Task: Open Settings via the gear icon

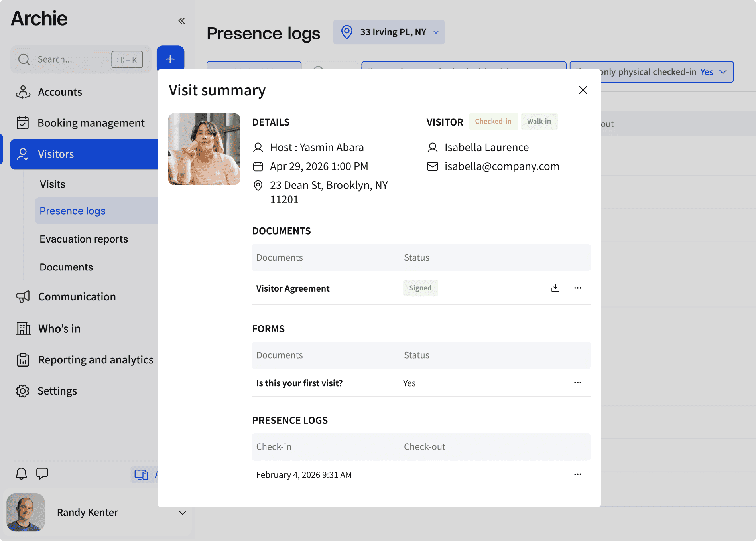Action: 23,391
